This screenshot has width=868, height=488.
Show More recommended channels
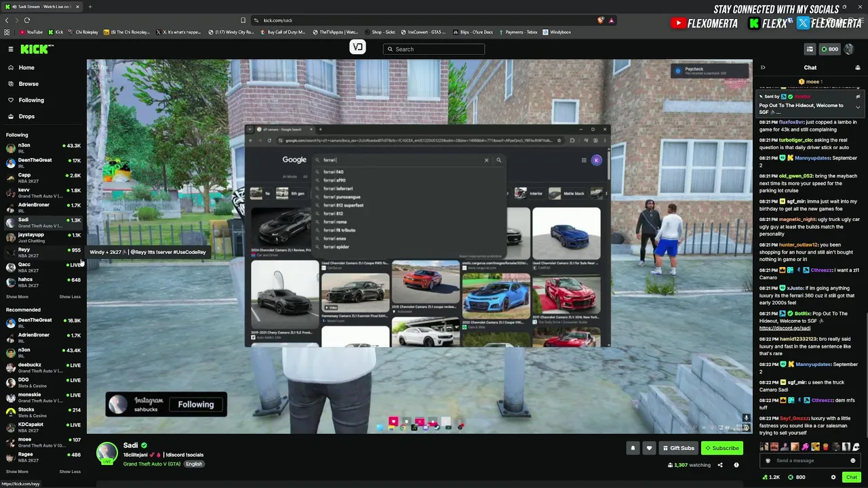(x=17, y=472)
